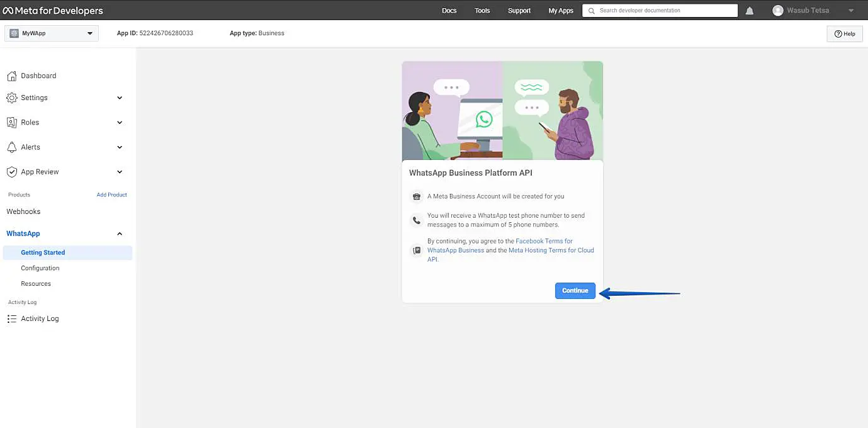Open My Apps in top navigation
Image resolution: width=868 pixels, height=428 pixels.
tap(561, 11)
